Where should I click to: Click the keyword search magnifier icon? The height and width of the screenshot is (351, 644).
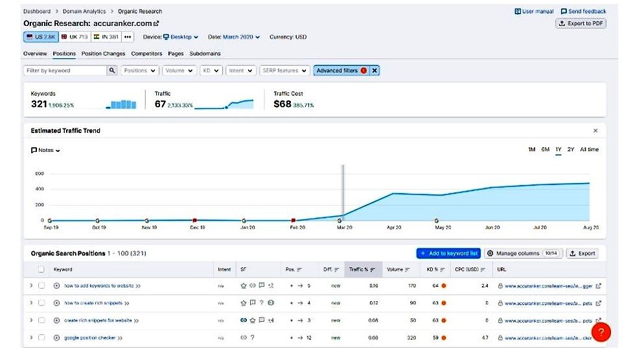pyautogui.click(x=111, y=70)
